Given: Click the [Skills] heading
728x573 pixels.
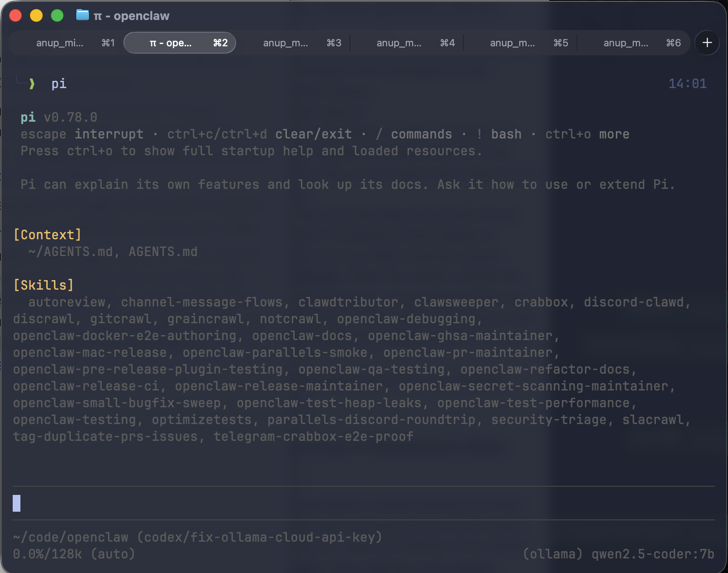Looking at the screenshot, I should (x=44, y=285).
